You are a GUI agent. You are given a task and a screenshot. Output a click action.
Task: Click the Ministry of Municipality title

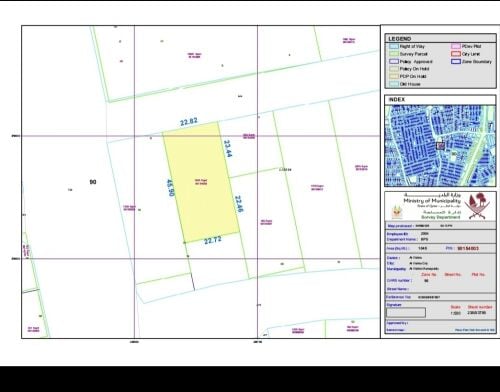point(432,201)
